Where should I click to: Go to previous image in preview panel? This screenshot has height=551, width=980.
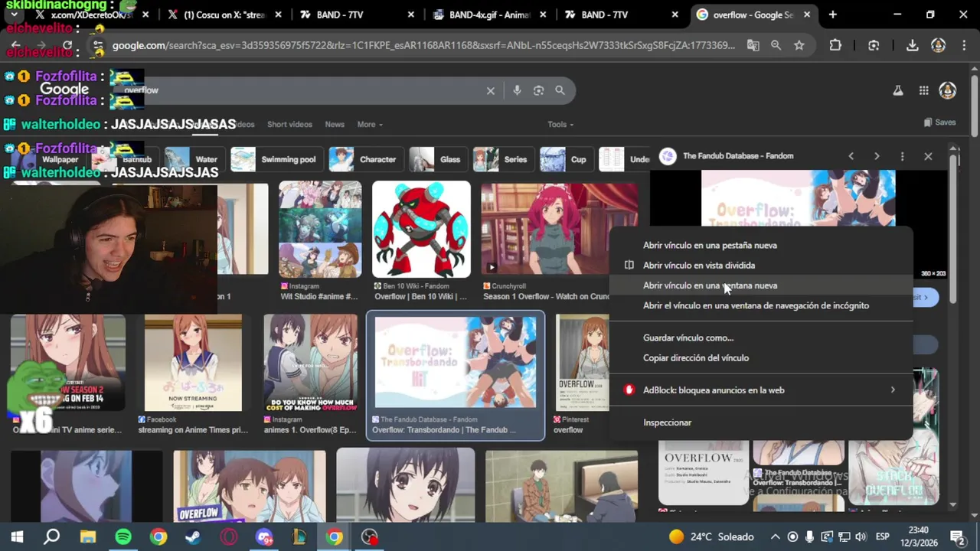[851, 156]
